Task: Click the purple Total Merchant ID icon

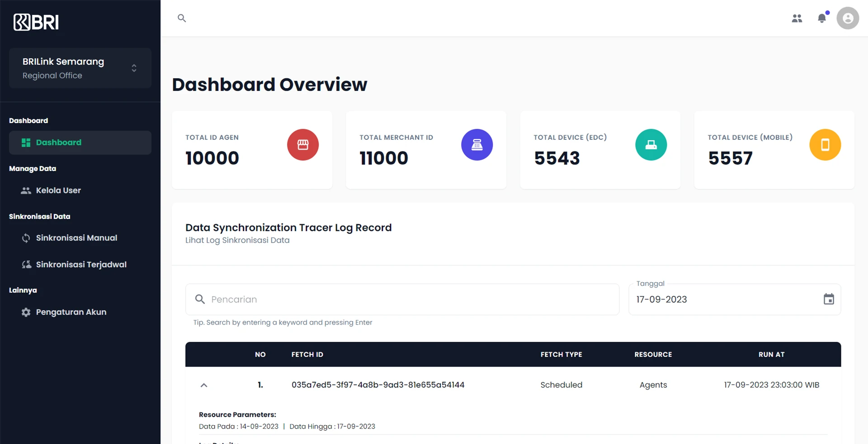Action: (476, 145)
